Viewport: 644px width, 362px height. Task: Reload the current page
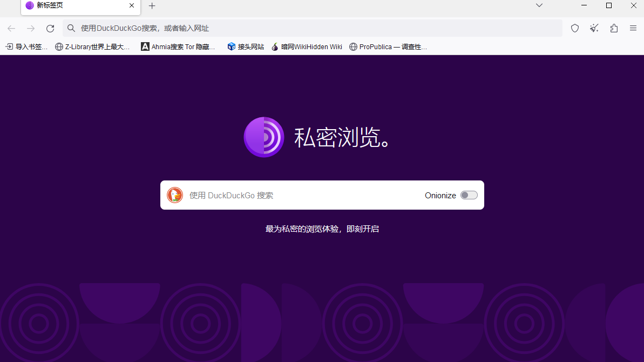pyautogui.click(x=50, y=28)
